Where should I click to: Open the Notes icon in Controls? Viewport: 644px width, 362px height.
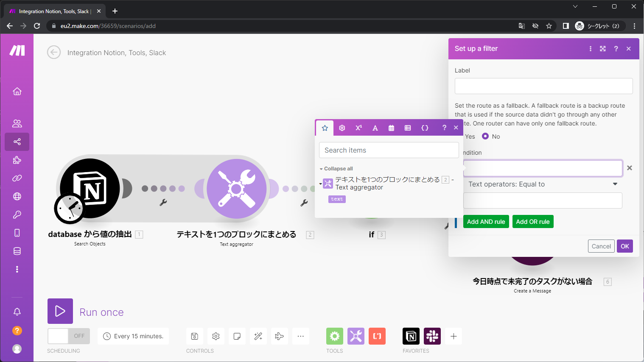(237, 336)
